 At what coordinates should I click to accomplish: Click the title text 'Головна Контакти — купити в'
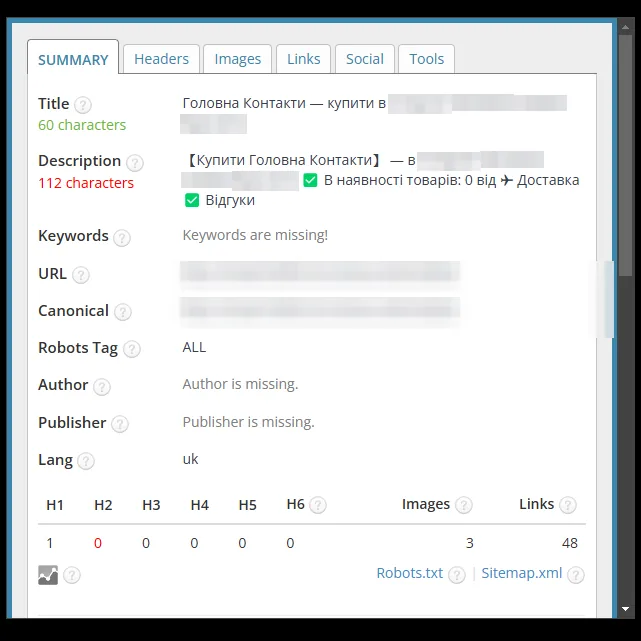tap(284, 103)
